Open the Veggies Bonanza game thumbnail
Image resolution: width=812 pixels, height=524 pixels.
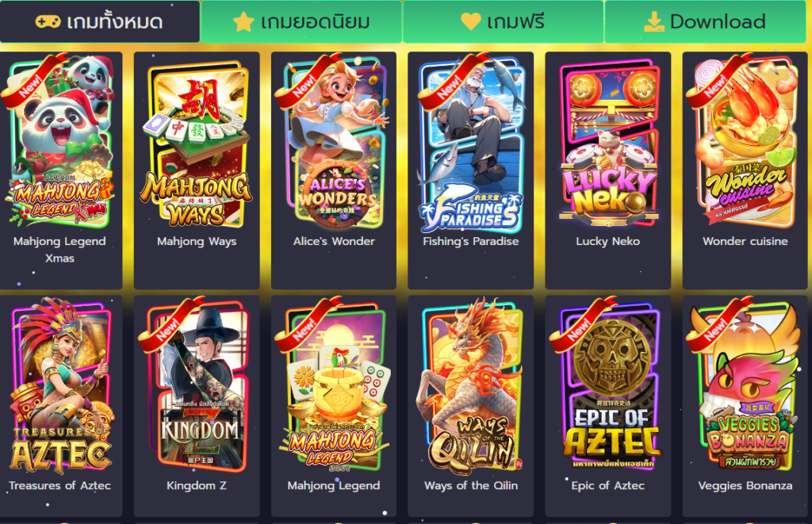coord(745,387)
